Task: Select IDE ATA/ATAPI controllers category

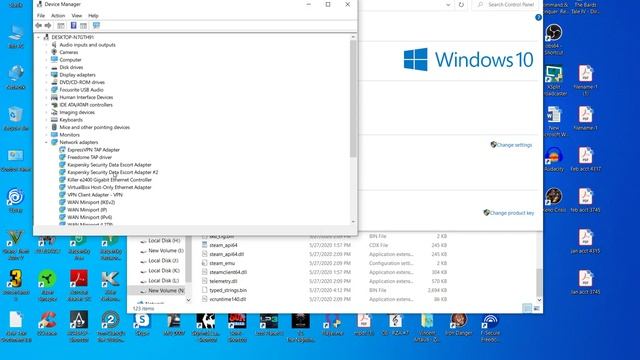Action: 86,105
